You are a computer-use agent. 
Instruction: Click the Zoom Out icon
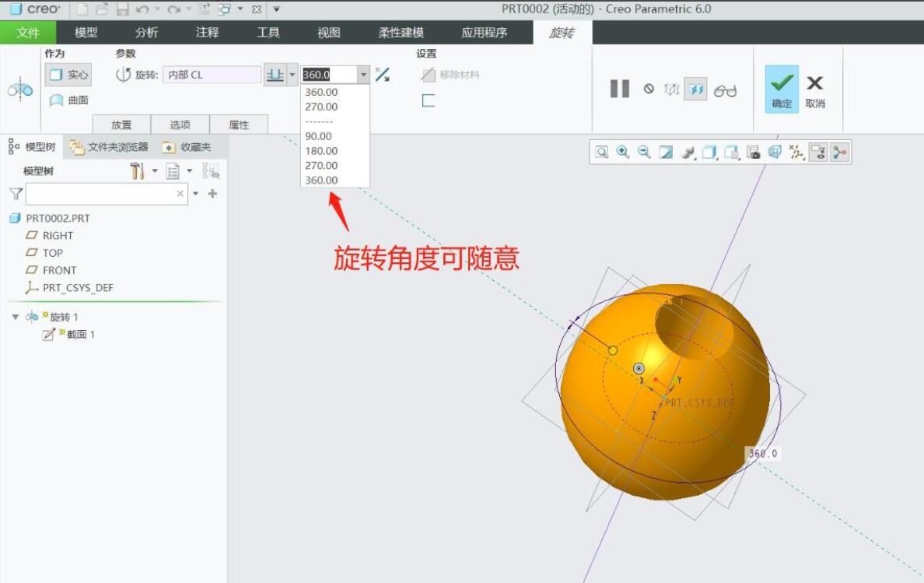click(x=644, y=152)
